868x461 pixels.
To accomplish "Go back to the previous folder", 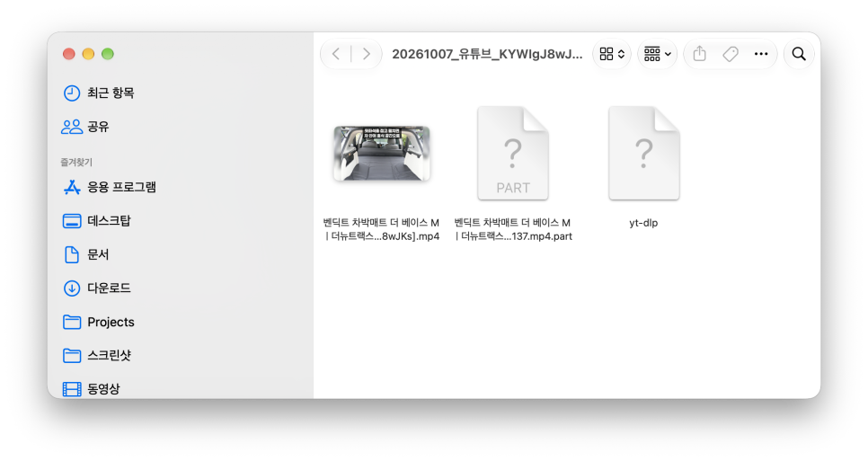I will [x=336, y=54].
